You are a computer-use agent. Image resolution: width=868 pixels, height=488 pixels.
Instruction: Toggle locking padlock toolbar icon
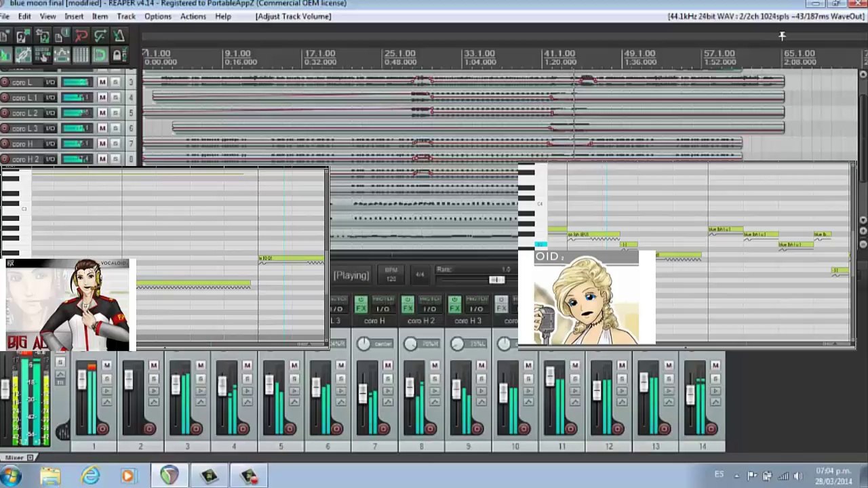119,55
